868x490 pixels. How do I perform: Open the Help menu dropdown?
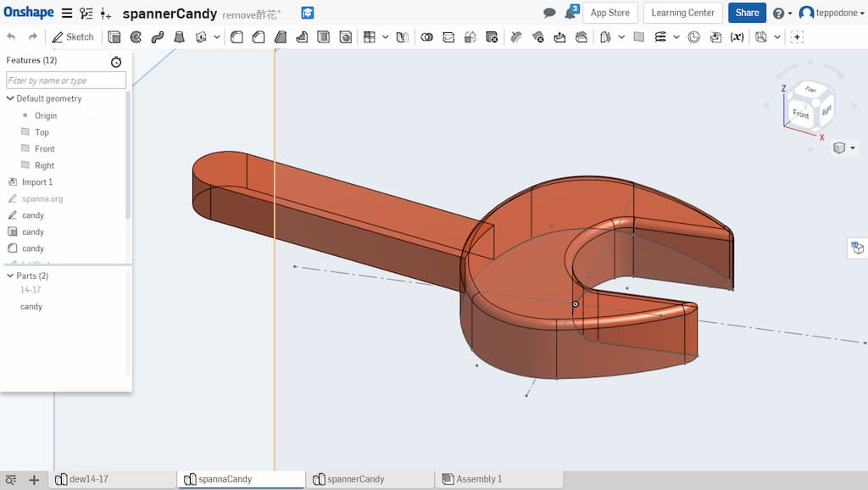[x=782, y=13]
